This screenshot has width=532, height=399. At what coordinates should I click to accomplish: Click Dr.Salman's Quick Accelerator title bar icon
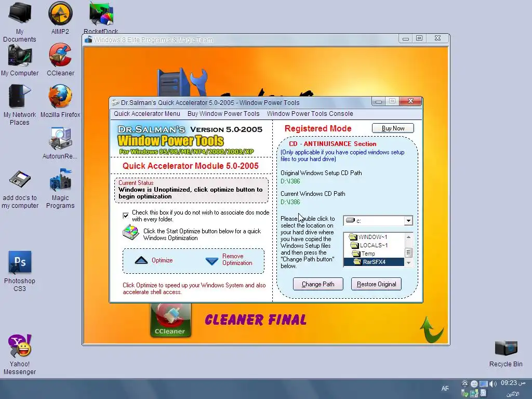115,102
